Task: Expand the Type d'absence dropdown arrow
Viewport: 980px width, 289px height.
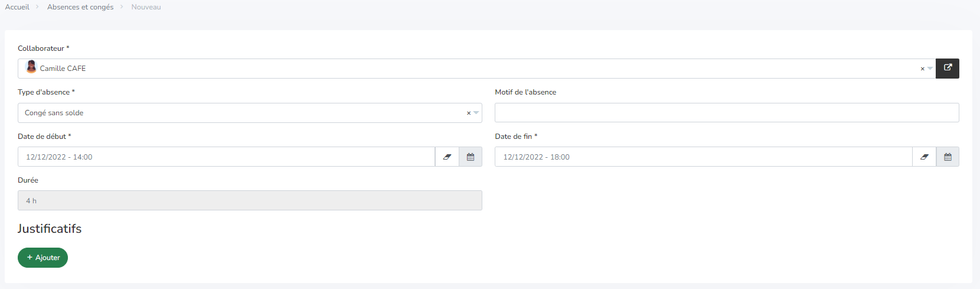Action: [x=476, y=113]
